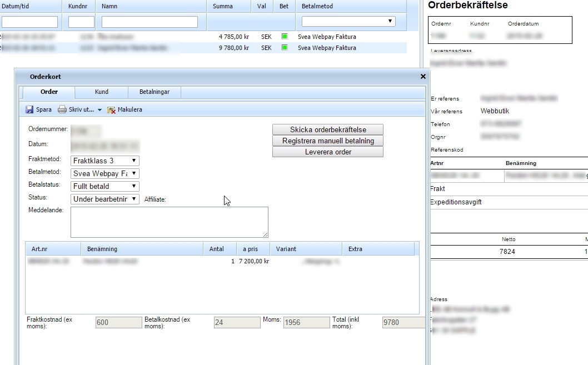Click the 7 200,00 kr price cell
The image size is (588, 365).
(x=254, y=261)
